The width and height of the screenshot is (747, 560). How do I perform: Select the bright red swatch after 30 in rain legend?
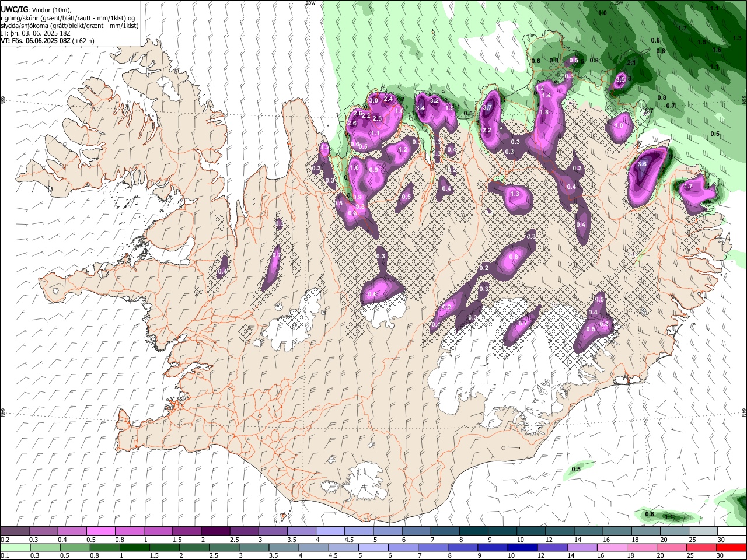click(x=732, y=547)
